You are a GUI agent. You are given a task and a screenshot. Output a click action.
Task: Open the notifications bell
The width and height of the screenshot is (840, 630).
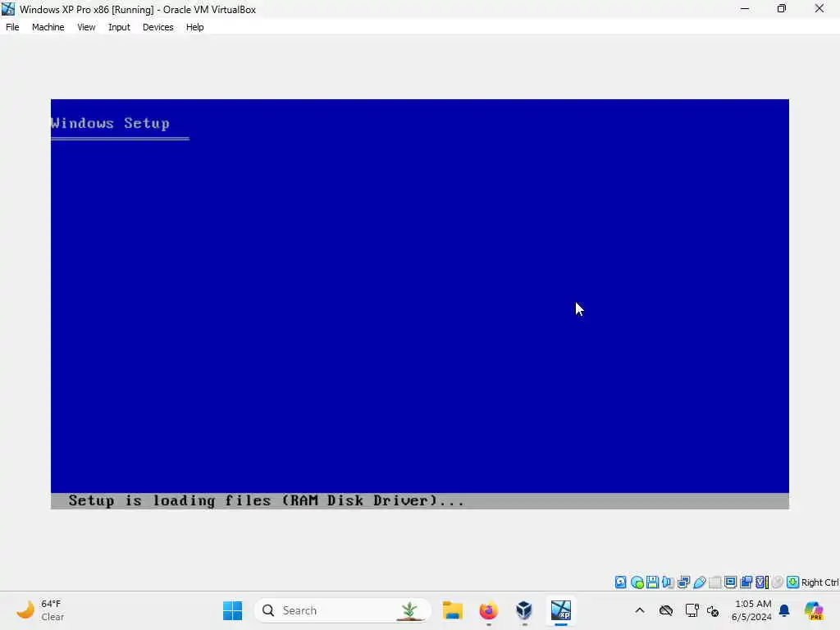(x=784, y=610)
